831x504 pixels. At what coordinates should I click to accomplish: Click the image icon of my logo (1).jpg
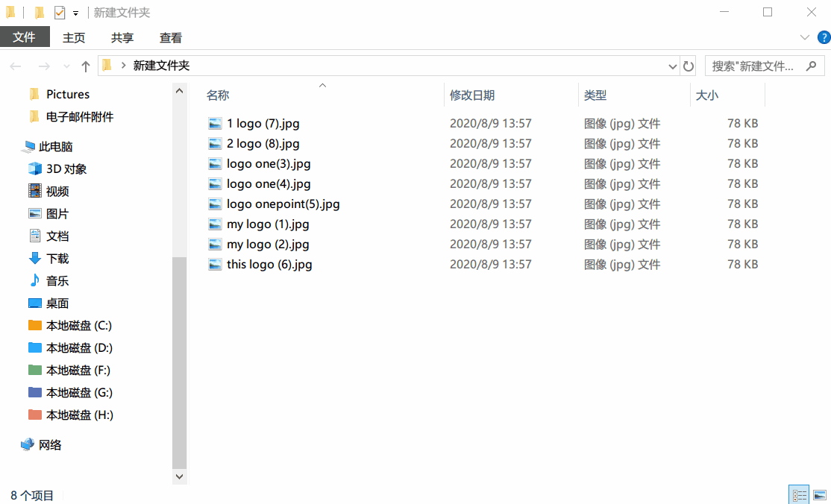tap(215, 224)
